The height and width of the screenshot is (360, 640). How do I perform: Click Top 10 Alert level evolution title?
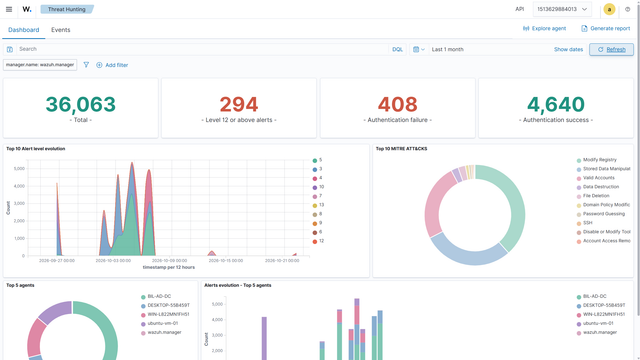pos(36,149)
